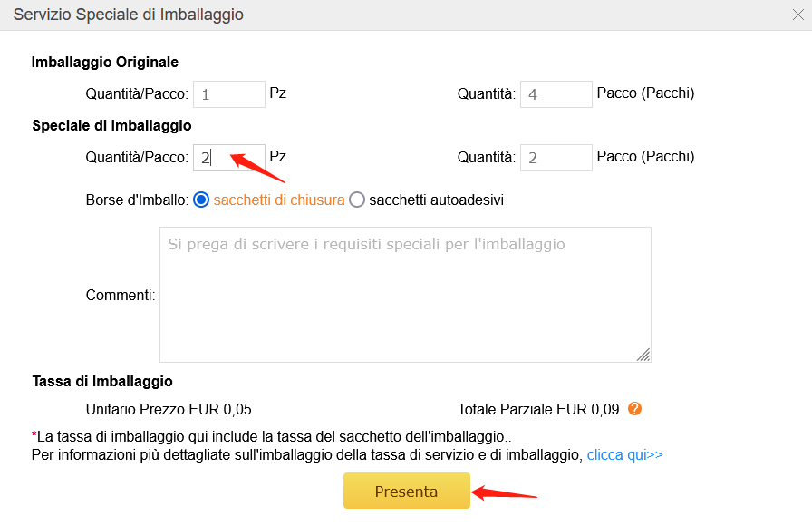Click the Commenti: label
Screen dimensions: 812x526
121,295
